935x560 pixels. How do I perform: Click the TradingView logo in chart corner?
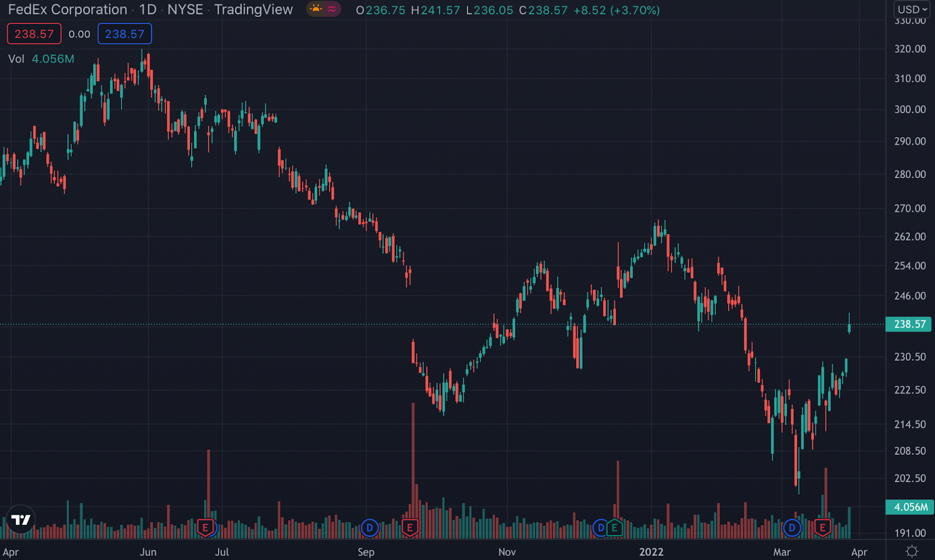click(x=21, y=519)
